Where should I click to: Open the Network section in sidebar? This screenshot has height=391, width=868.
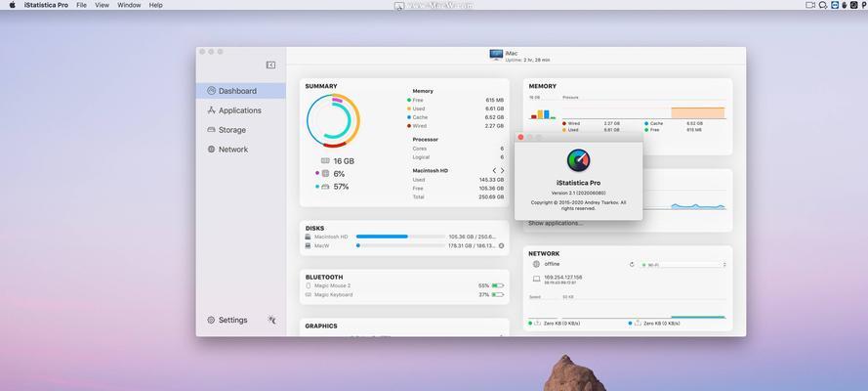241,149
